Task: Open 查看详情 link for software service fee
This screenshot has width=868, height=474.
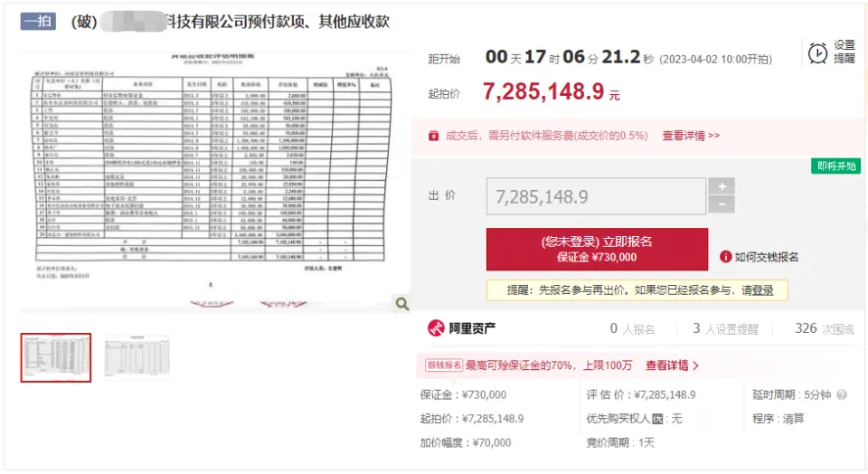Action: (691, 136)
